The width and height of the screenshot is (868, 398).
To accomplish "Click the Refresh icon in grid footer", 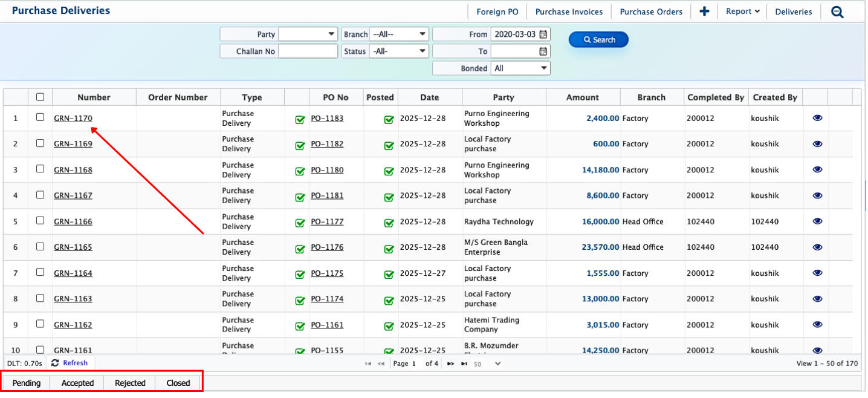I will [x=56, y=363].
